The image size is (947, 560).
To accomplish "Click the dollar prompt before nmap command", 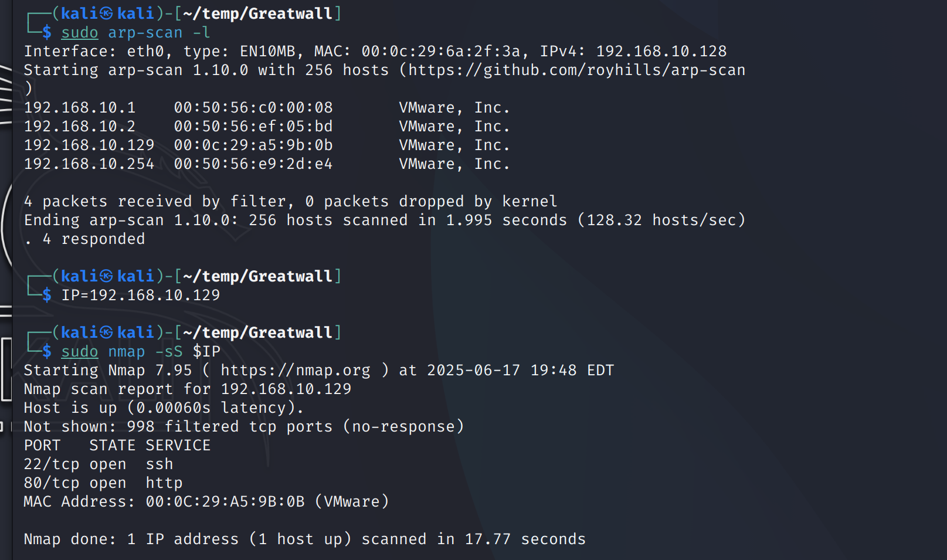I will click(47, 352).
